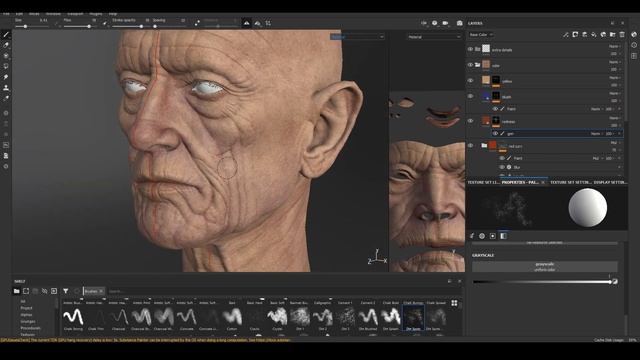Screen dimensions: 640x360
Task: Select 'Project' category in shelf list
Action: point(26,308)
